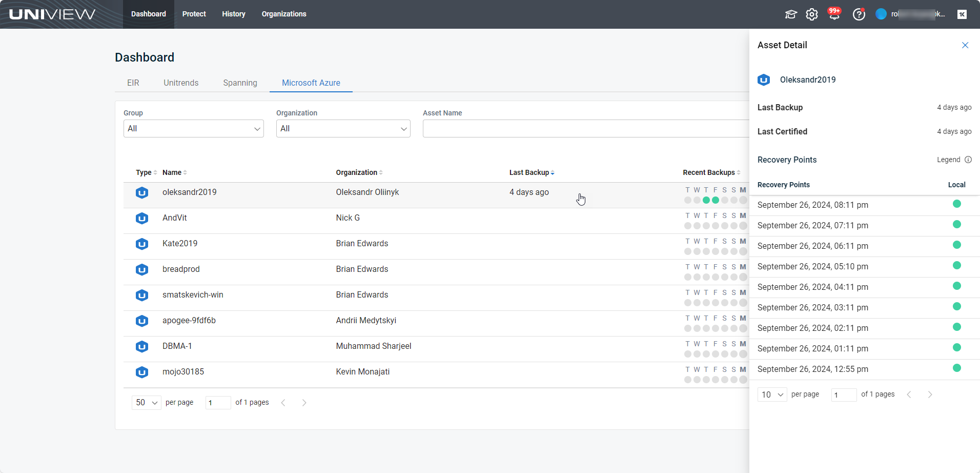Change the 50 per page dropdown
The height and width of the screenshot is (473, 980).
click(x=147, y=403)
